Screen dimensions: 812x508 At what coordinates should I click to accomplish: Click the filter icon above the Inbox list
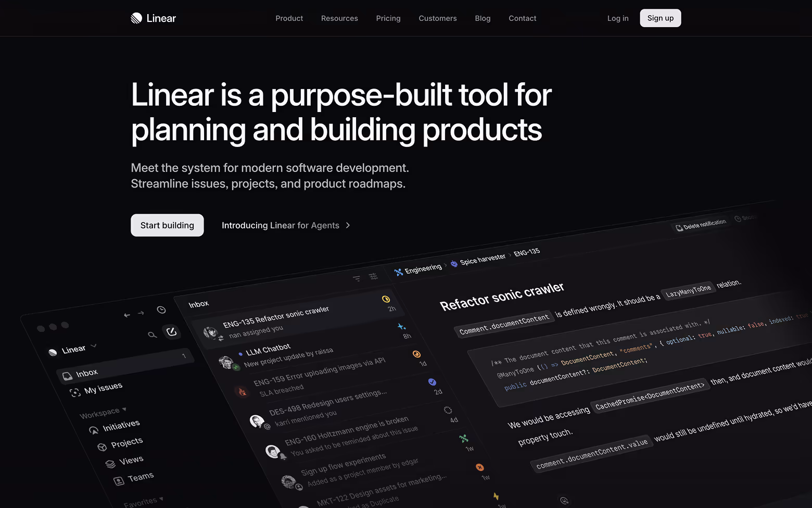(x=357, y=278)
